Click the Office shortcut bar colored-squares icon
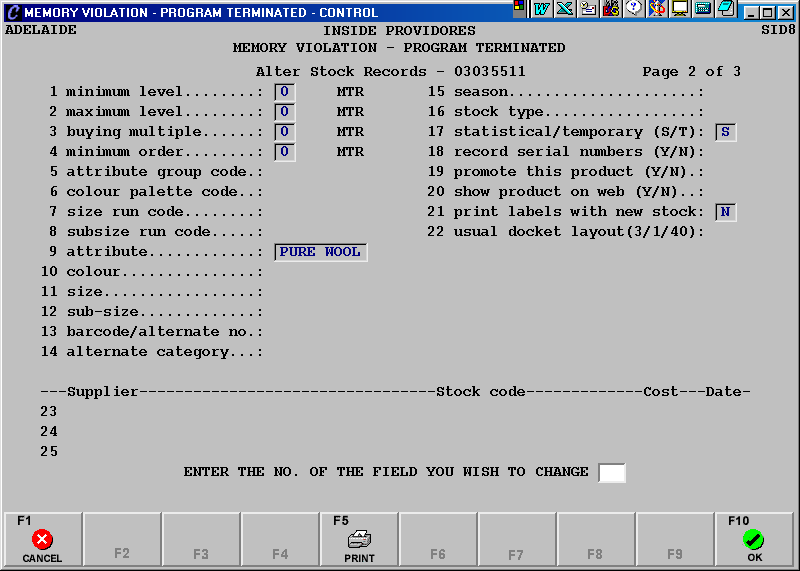Viewport: 800px width, 571px height. click(519, 9)
